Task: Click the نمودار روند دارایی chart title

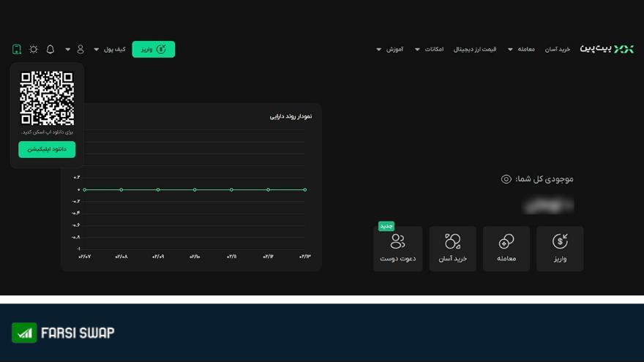Action: [x=291, y=116]
